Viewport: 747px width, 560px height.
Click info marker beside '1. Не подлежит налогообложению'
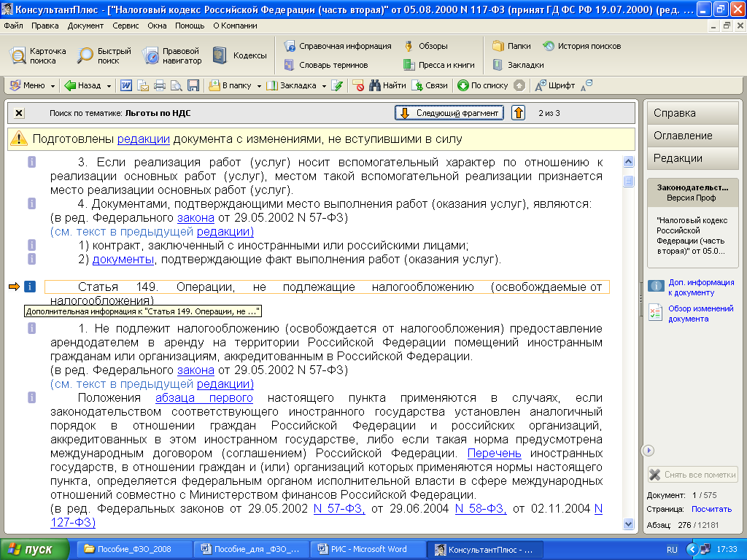[x=31, y=328]
